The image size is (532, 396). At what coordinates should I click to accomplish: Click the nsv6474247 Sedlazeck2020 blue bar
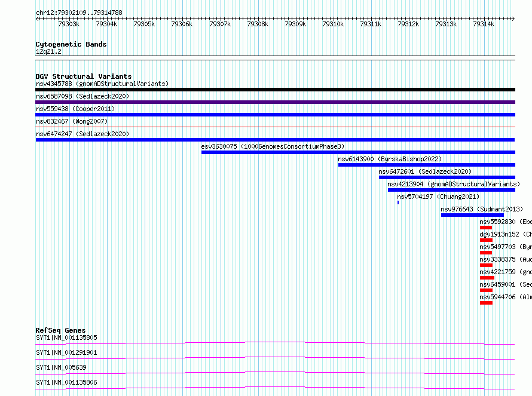(275, 140)
